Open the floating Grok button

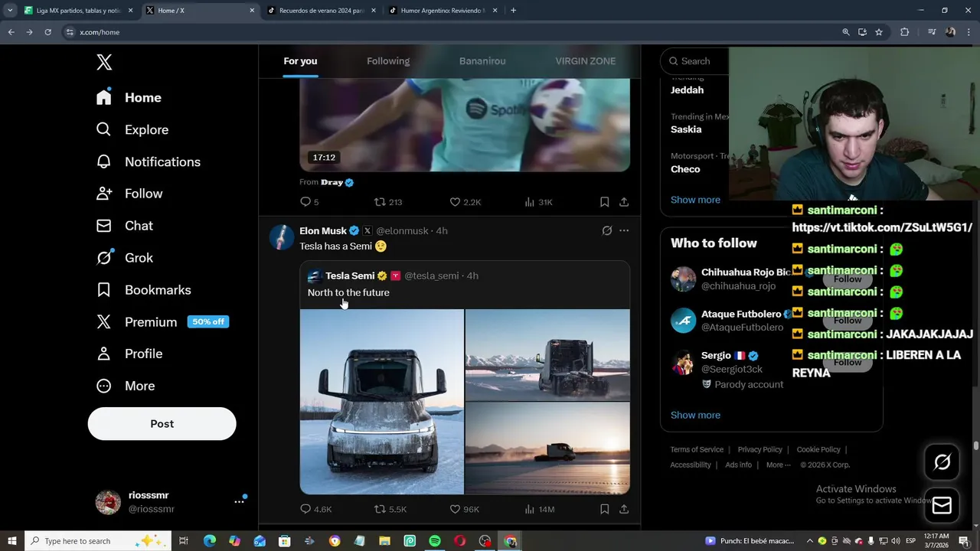point(942,462)
